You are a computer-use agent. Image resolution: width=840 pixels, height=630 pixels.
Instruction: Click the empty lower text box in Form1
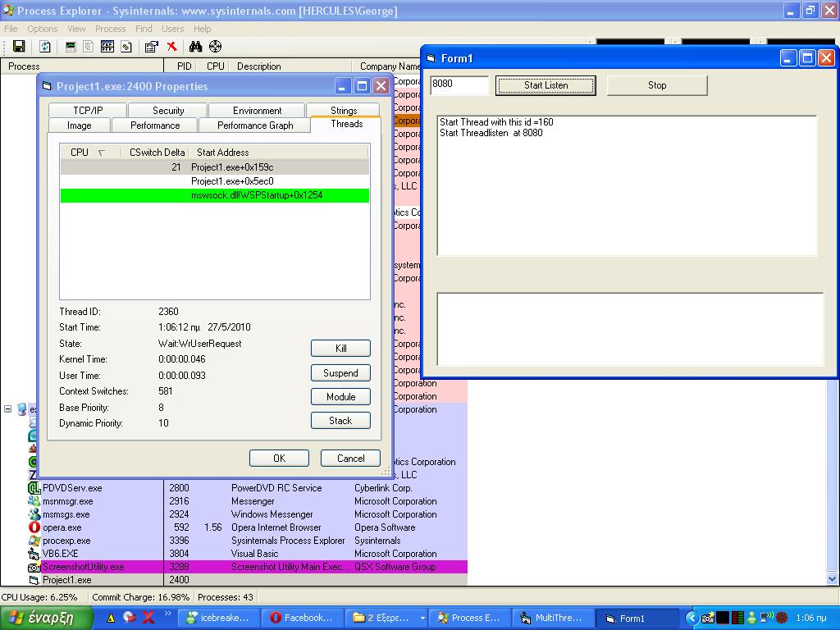point(631,329)
